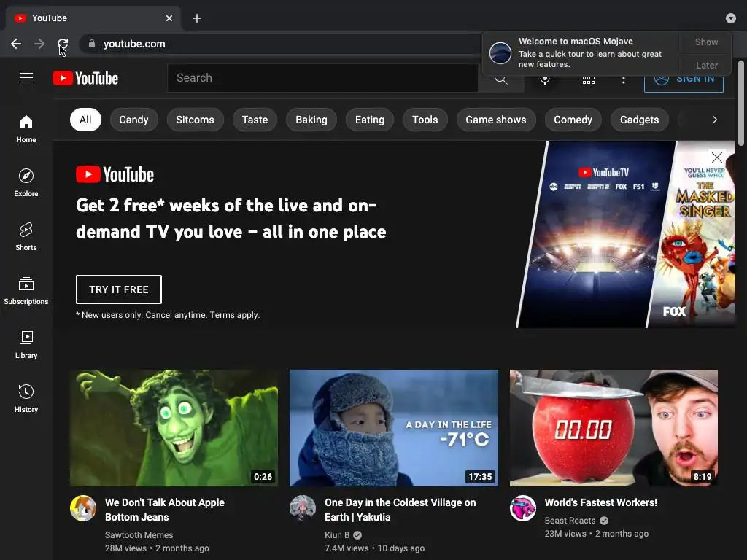
Task: Go back with browser back arrow
Action: pyautogui.click(x=16, y=44)
